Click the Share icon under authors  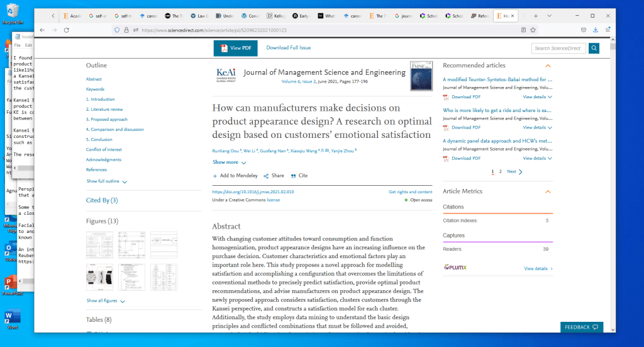point(266,176)
